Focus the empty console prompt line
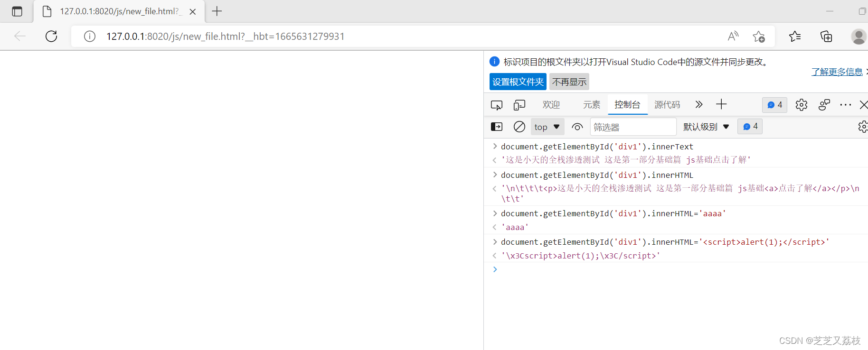 coord(676,269)
